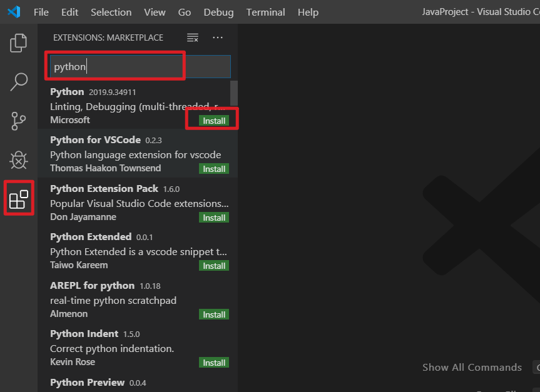Install AREPL for python extension
540x392 pixels.
click(214, 314)
